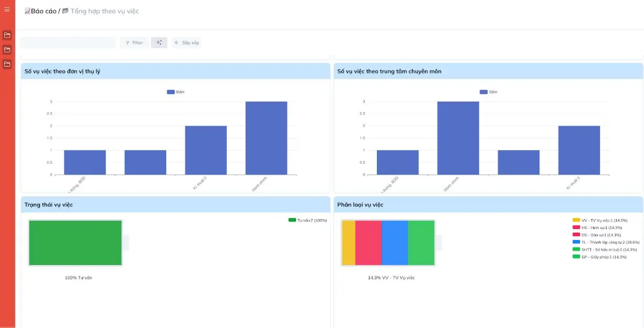Click the pink segment in Phân loại vụ việc chart
This screenshot has height=328, width=644.
point(368,243)
